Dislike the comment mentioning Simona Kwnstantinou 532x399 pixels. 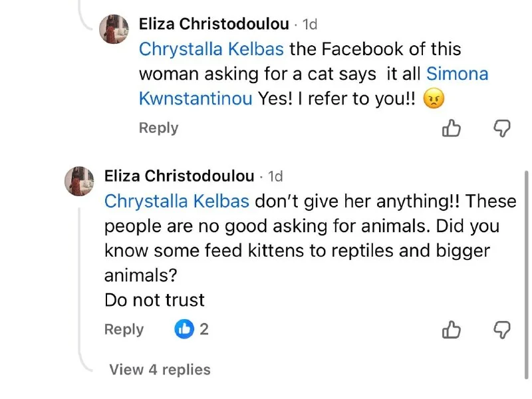(501, 128)
